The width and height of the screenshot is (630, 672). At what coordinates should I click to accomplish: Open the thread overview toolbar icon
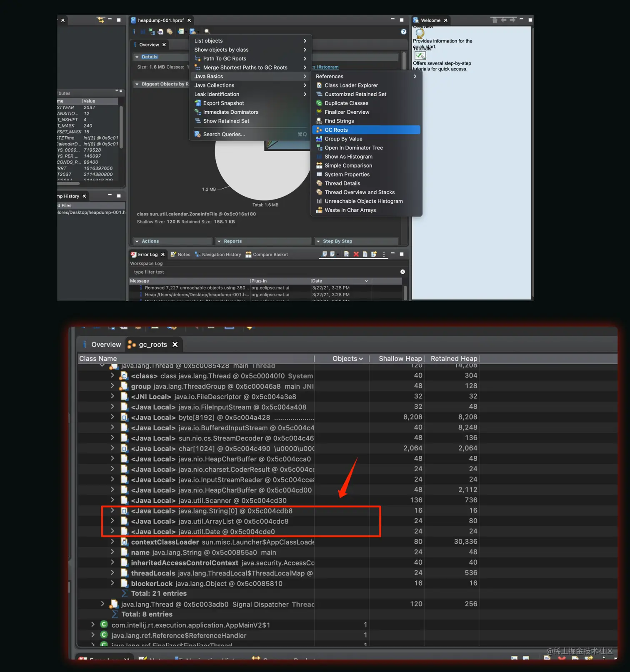(x=170, y=32)
